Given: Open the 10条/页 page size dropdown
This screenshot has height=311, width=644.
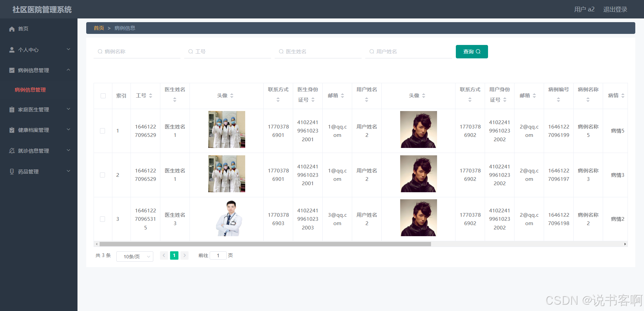Looking at the screenshot, I should point(135,256).
